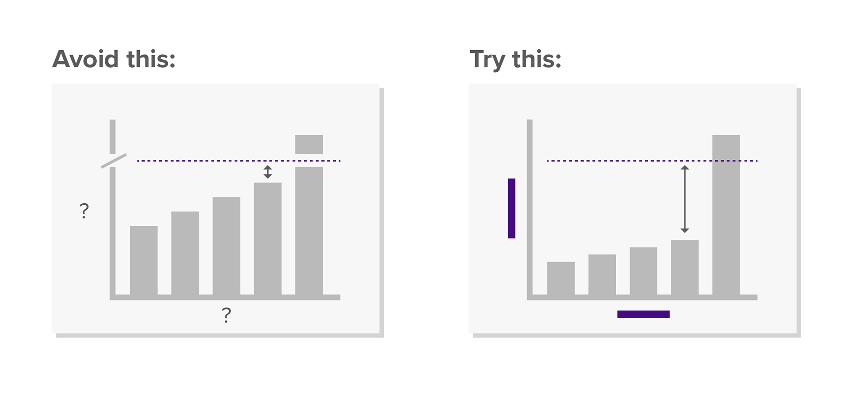This screenshot has height=398, width=868.
Task: Click the "Try this:" heading
Action: pyautogui.click(x=516, y=60)
